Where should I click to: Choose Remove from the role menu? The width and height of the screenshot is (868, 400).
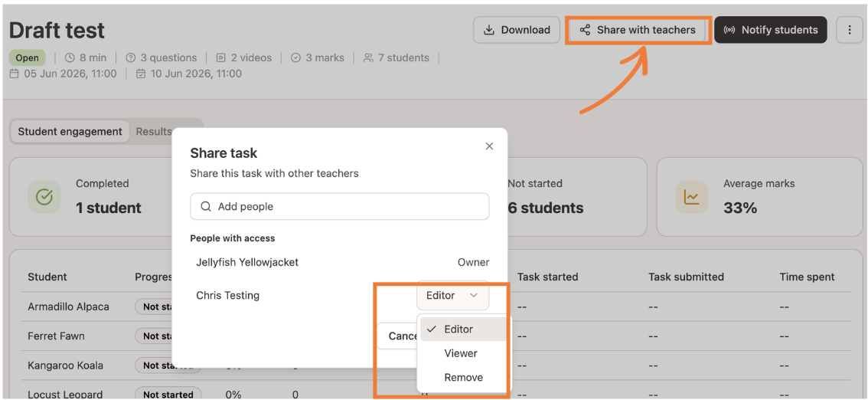pos(463,377)
